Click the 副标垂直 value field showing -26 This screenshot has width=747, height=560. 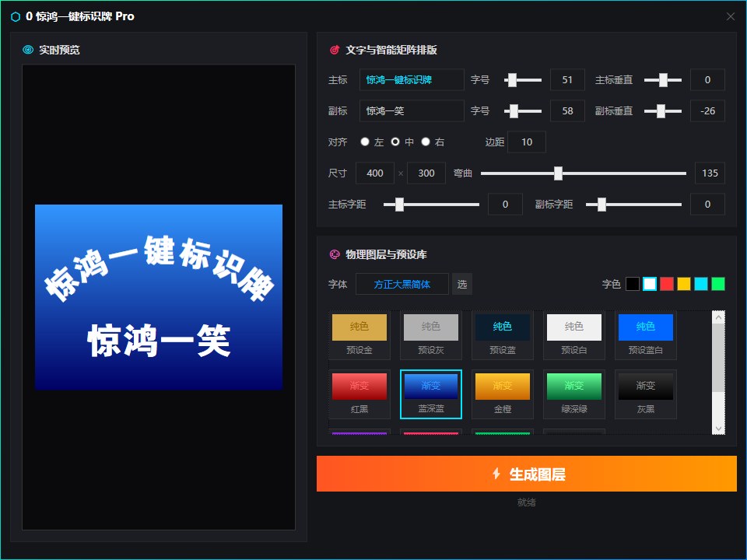[x=707, y=110]
